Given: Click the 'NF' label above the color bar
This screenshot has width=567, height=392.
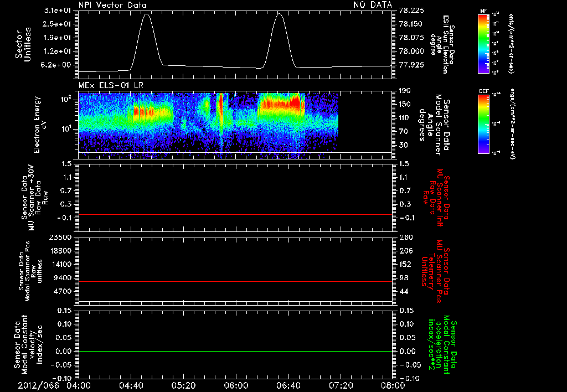Looking at the screenshot, I should pos(483,11).
